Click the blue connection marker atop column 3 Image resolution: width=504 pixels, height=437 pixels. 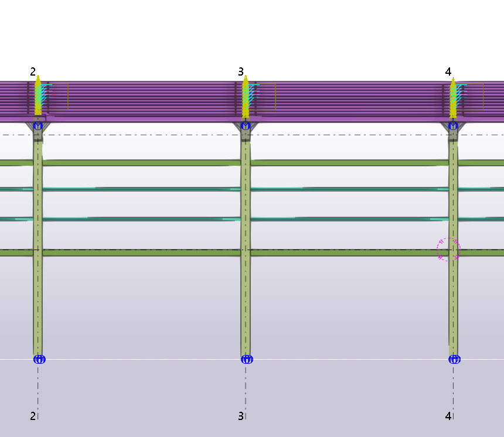246,126
